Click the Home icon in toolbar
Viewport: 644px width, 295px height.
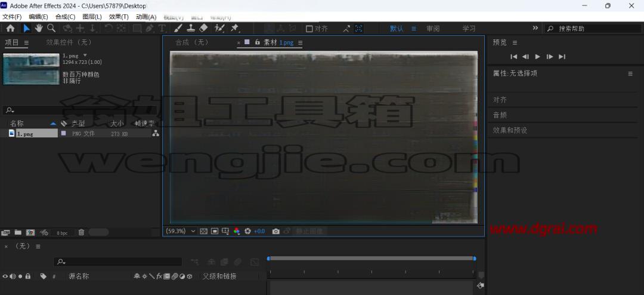[x=10, y=29]
